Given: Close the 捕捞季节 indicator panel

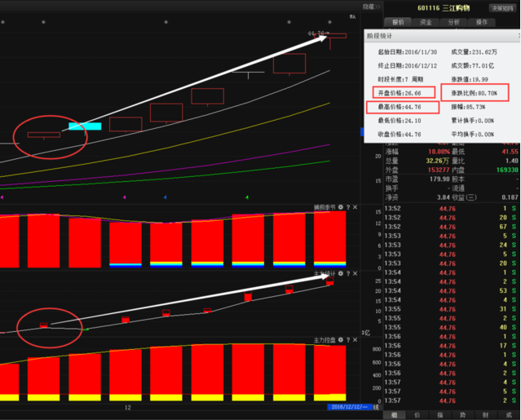Looking at the screenshot, I should pos(355,207).
